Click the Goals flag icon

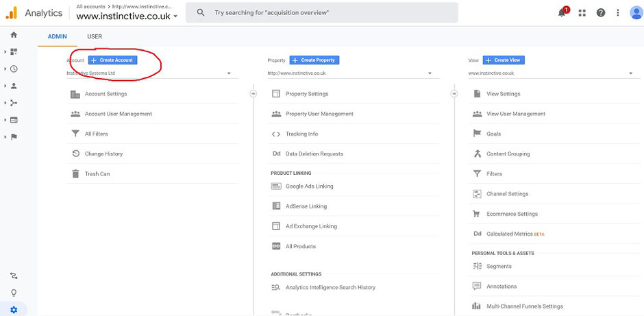click(477, 134)
